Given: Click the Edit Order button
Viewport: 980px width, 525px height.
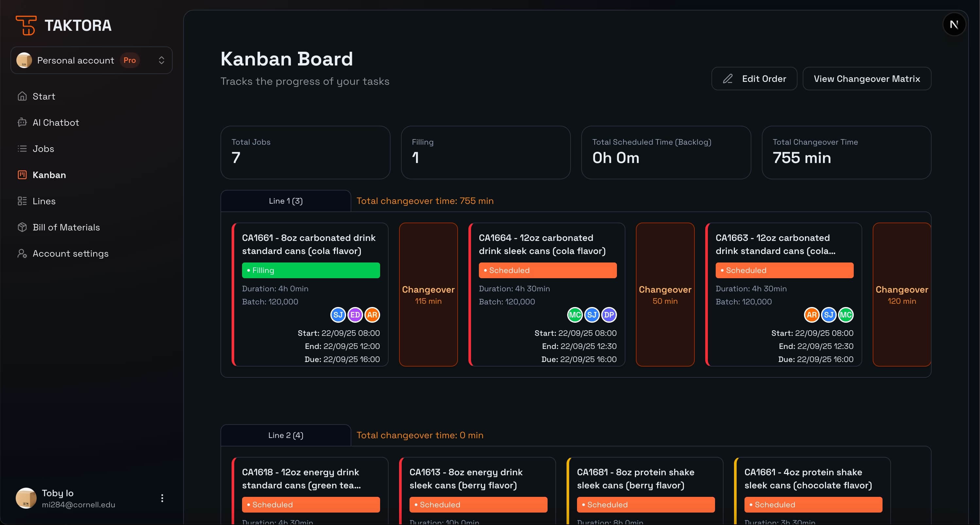Looking at the screenshot, I should click(754, 79).
